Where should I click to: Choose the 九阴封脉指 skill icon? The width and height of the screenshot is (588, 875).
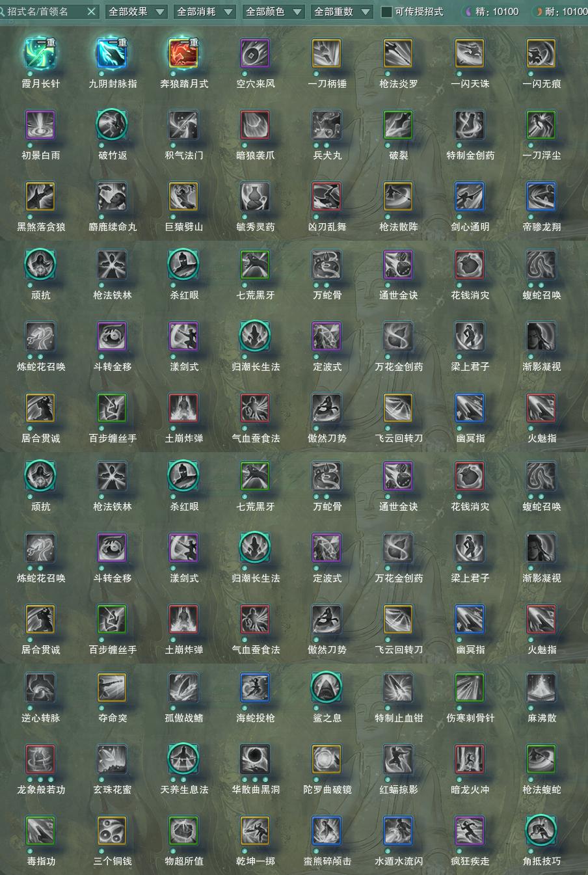(113, 53)
